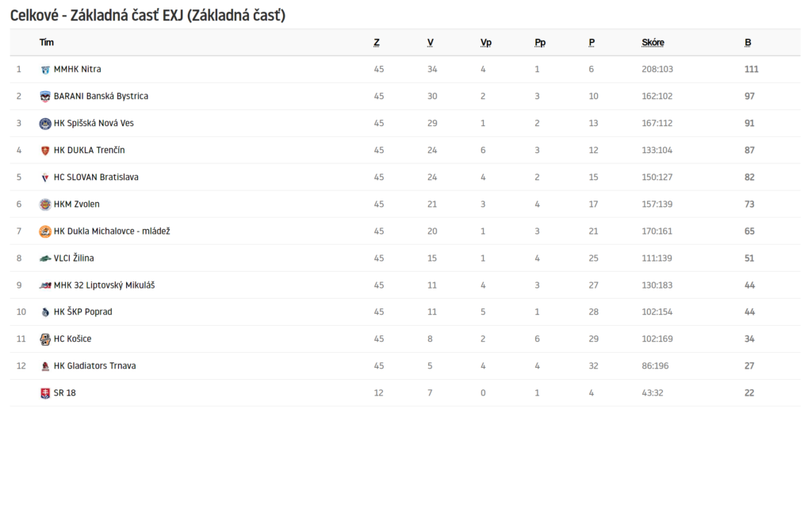Click the Z games played column header
Screen dimensions: 812x505
[x=377, y=43]
